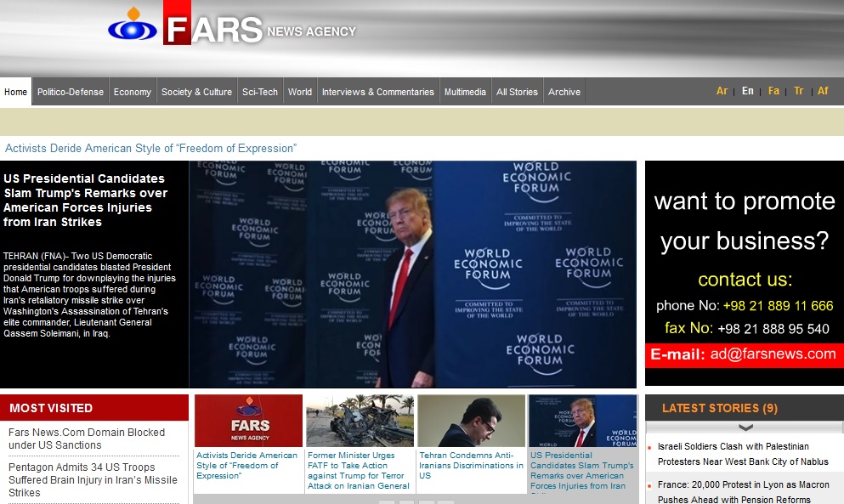844x504 pixels.
Task: Click the small Trump carousel thumbnail
Action: [x=582, y=421]
